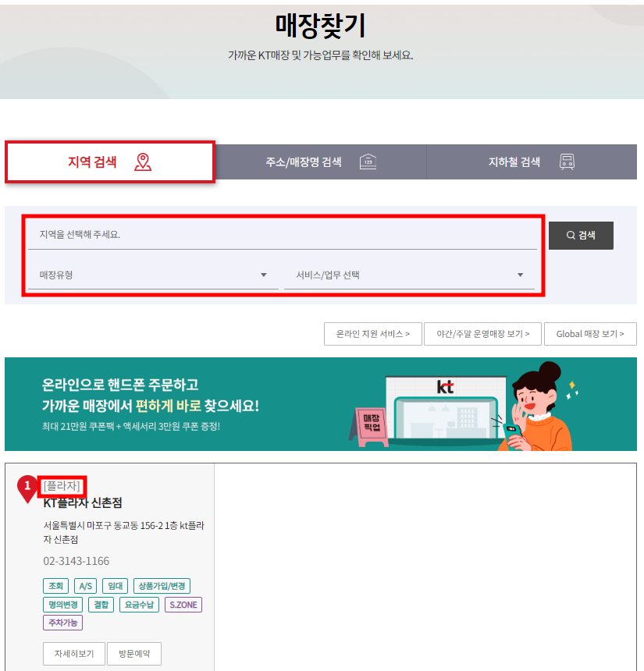Click the building icon on 주소/매장명 검색
This screenshot has height=671, width=644.
[368, 162]
